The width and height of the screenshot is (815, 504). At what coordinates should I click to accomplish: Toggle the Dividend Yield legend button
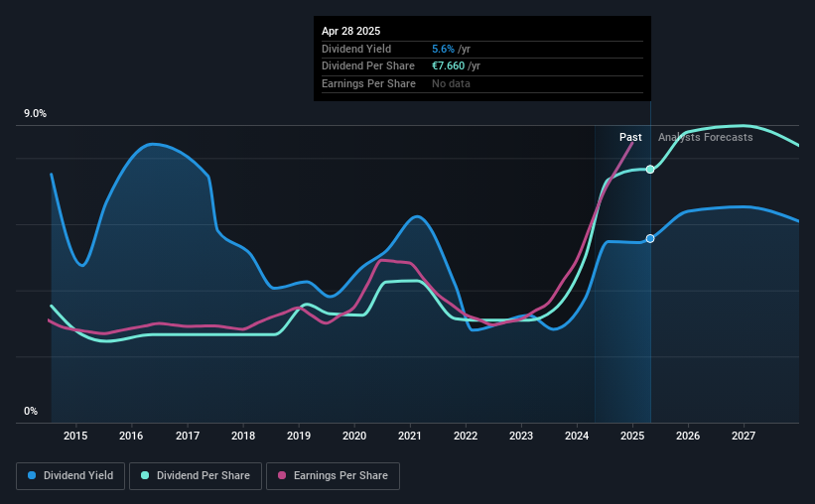pyautogui.click(x=70, y=476)
